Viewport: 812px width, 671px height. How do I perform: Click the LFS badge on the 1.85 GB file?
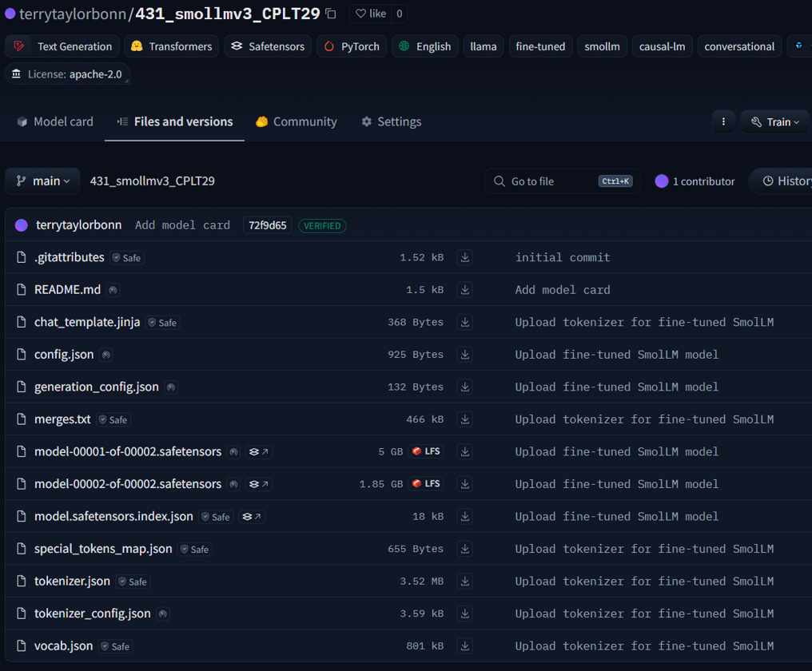(426, 483)
